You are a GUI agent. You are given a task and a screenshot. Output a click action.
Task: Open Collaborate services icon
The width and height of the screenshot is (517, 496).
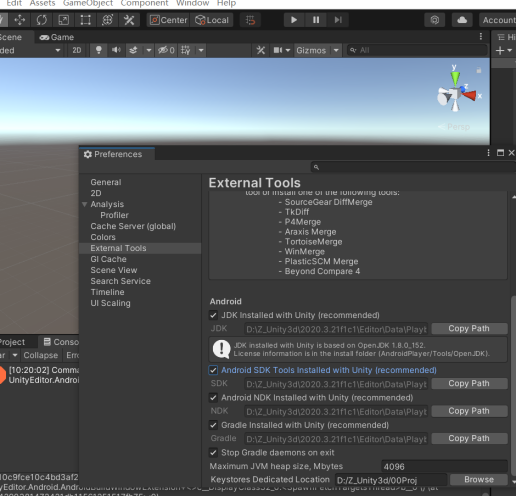click(x=435, y=20)
